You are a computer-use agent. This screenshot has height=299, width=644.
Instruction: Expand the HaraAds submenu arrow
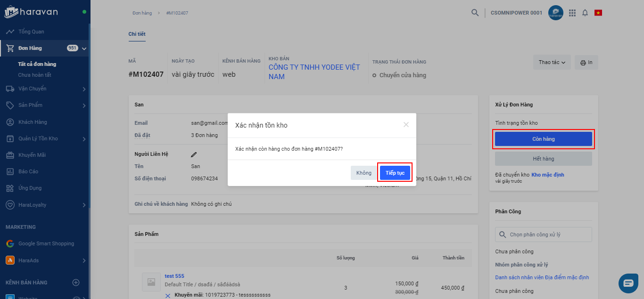(x=84, y=260)
